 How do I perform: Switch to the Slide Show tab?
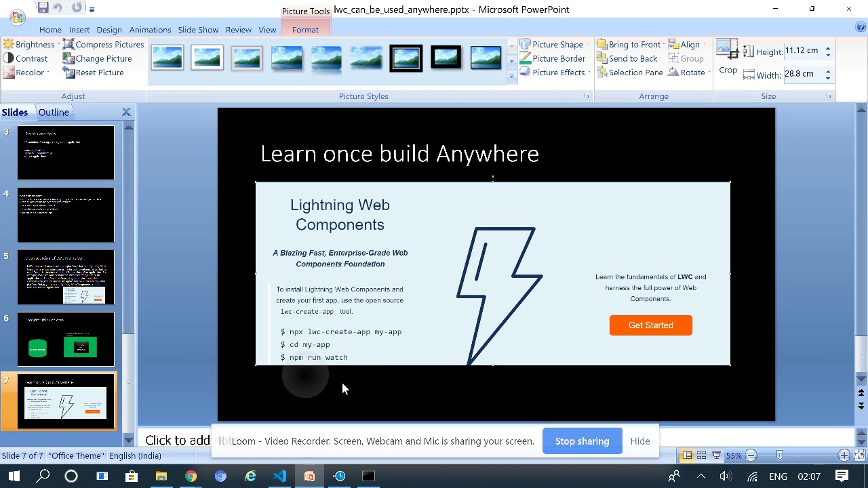(198, 30)
